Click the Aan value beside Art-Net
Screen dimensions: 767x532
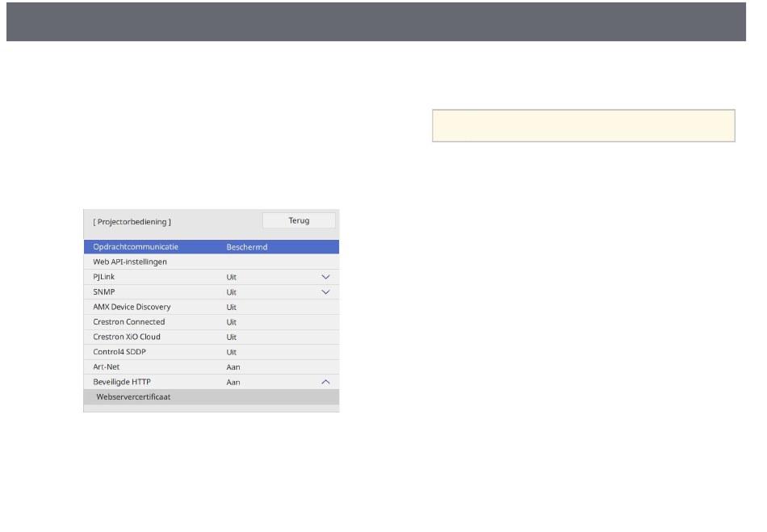tap(233, 367)
